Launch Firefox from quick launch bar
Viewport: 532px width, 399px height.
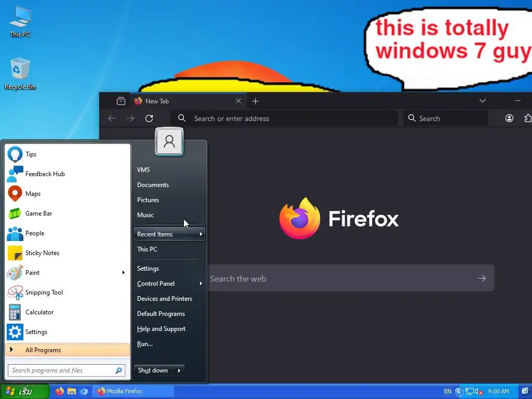(x=60, y=391)
